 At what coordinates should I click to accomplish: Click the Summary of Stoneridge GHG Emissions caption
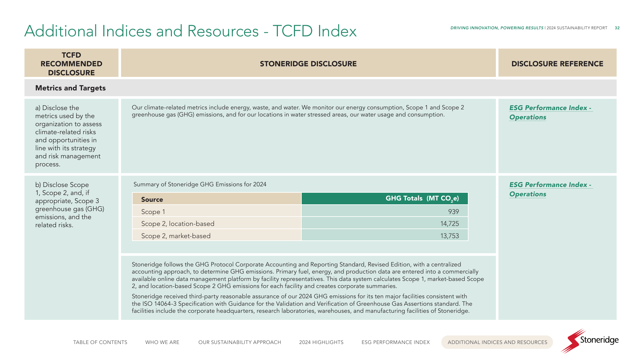(x=200, y=184)
